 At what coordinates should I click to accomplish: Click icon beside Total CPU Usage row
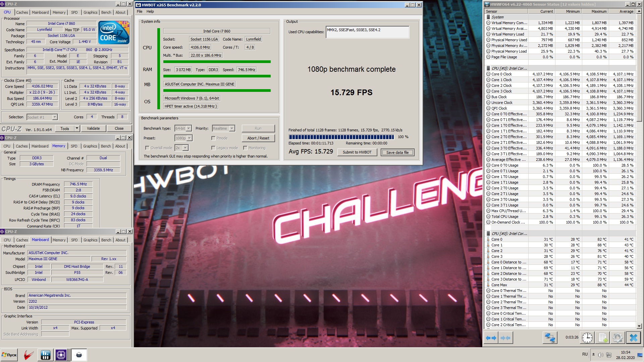pos(488,217)
